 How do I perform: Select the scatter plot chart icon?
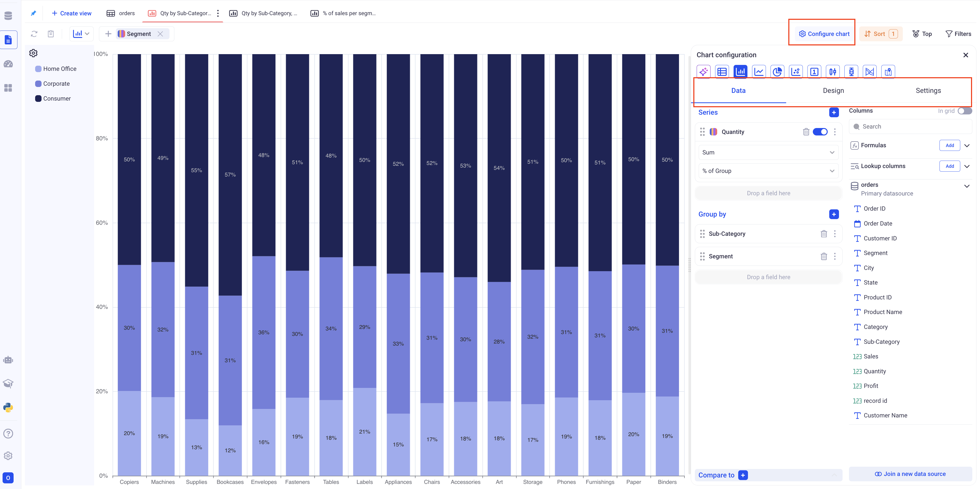click(x=796, y=72)
